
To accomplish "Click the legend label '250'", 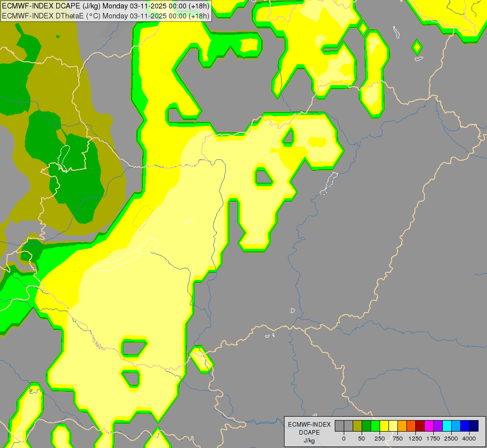I will [380, 439].
